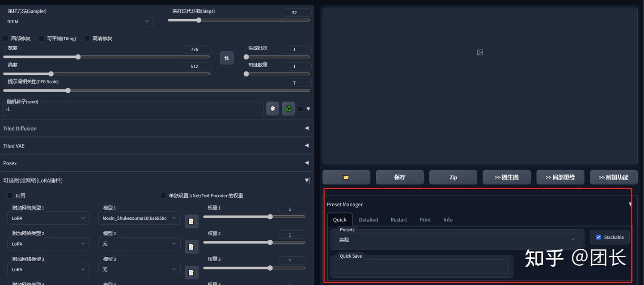Click the notepad icon beside 模型 1
Viewport: 644px width, 285px height.
(191, 221)
